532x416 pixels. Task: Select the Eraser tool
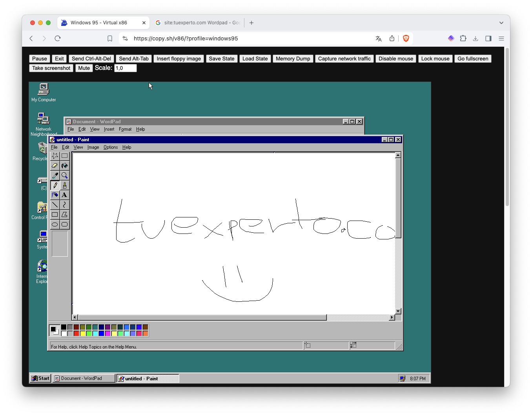pos(55,165)
